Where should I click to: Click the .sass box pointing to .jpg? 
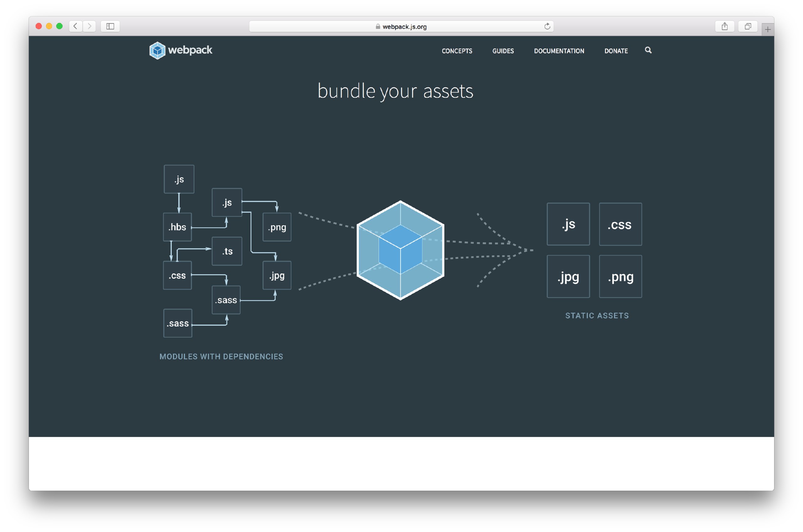(x=226, y=300)
